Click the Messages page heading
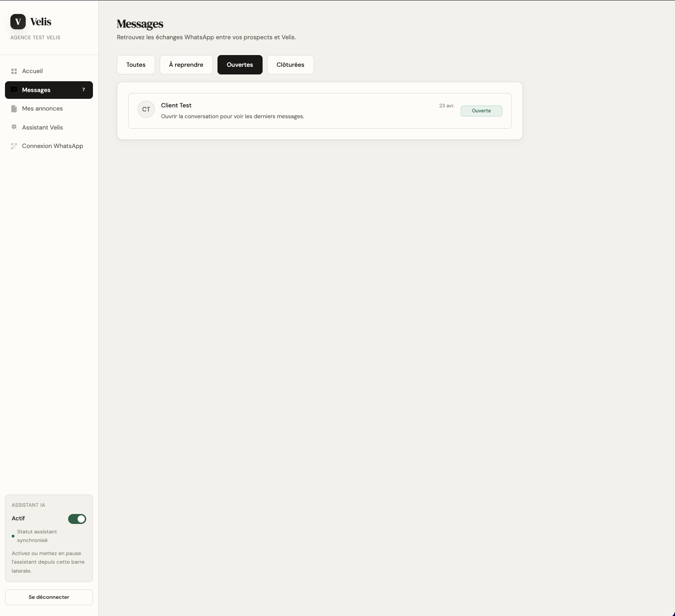This screenshot has width=675, height=616. tap(140, 24)
